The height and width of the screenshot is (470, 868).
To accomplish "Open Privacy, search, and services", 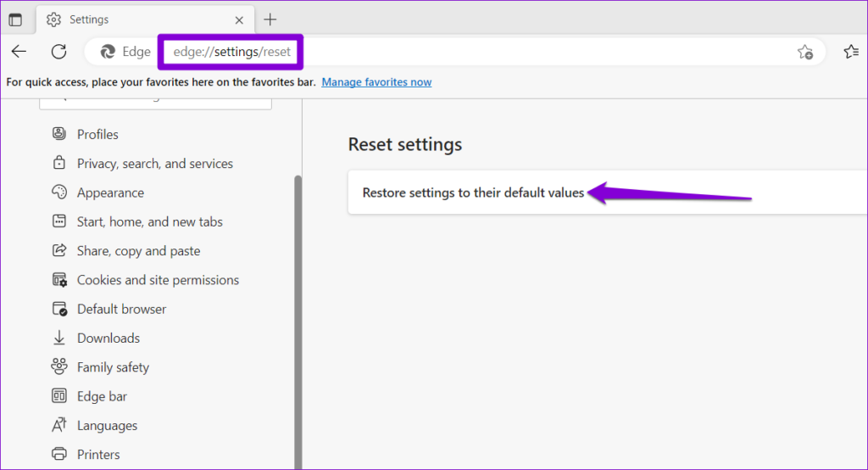I will pos(155,164).
